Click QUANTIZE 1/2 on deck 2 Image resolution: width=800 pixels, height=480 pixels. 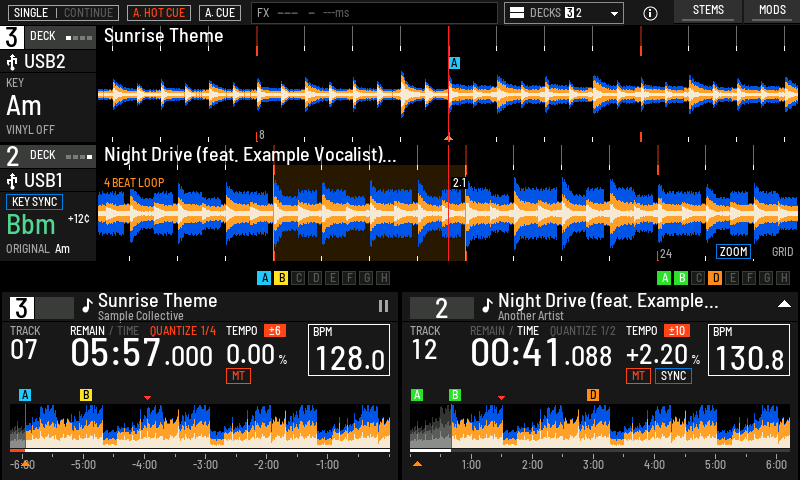click(x=583, y=331)
